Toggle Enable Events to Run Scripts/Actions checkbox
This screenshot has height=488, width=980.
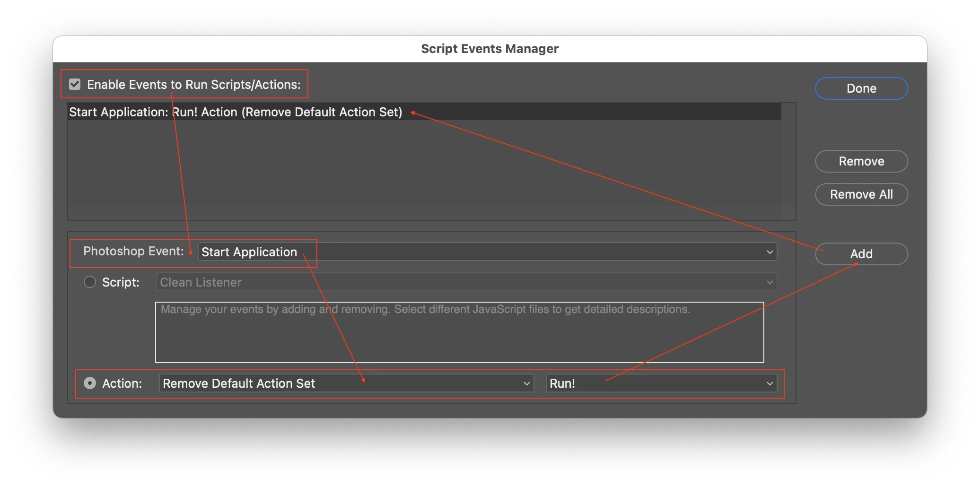tap(75, 85)
